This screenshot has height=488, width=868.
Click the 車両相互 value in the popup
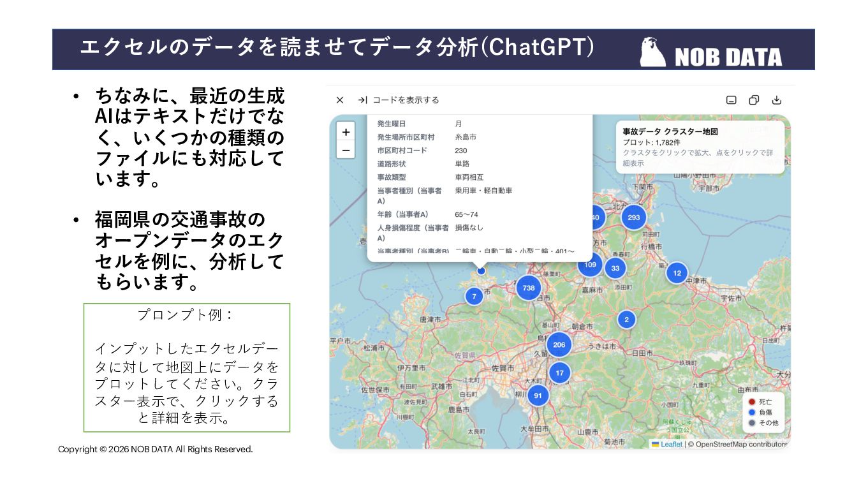[469, 177]
